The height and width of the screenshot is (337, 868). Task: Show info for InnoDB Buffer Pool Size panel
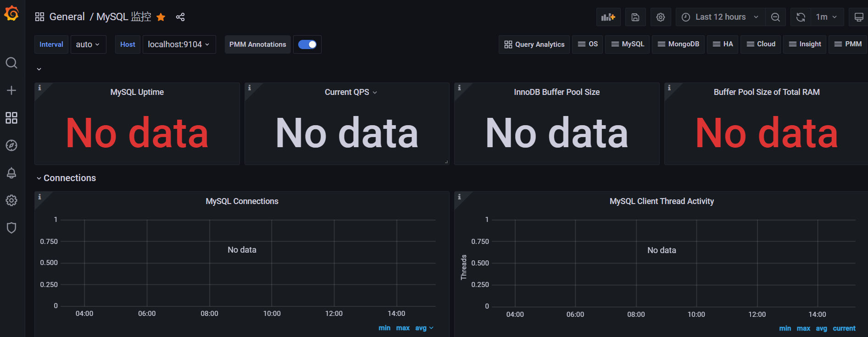[459, 88]
